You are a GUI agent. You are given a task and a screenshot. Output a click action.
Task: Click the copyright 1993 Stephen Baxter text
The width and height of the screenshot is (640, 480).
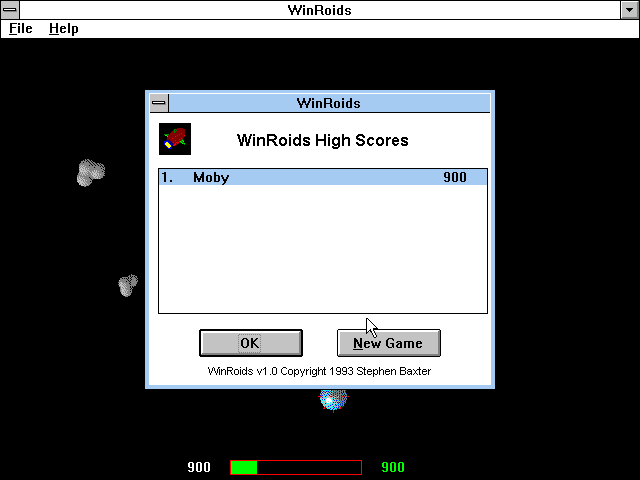(x=319, y=371)
